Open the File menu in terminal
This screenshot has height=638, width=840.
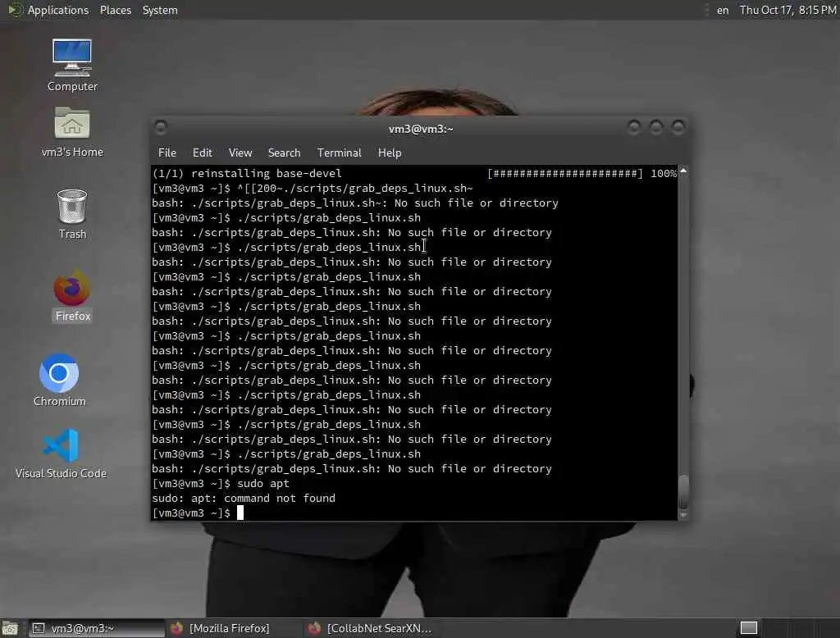167,153
